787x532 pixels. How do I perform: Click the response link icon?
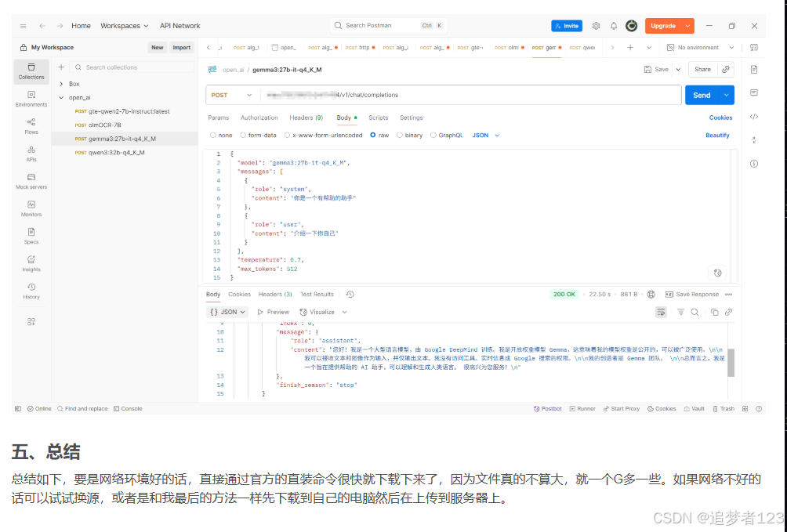tap(728, 312)
